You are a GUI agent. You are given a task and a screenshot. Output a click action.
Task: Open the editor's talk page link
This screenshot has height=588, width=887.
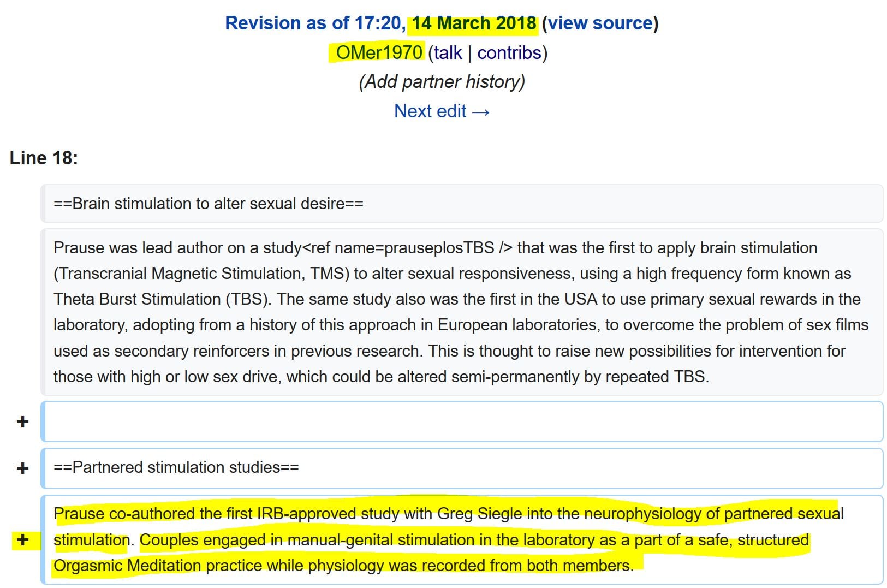(448, 53)
